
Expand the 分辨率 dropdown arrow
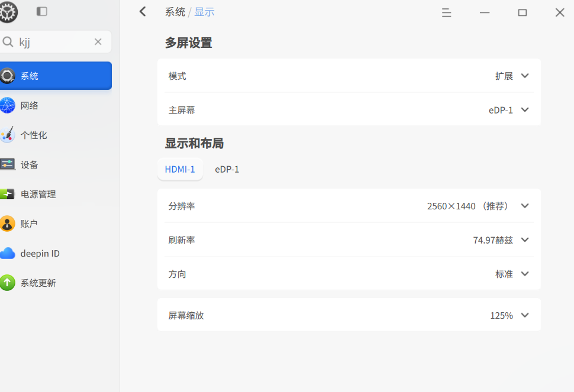[525, 206]
